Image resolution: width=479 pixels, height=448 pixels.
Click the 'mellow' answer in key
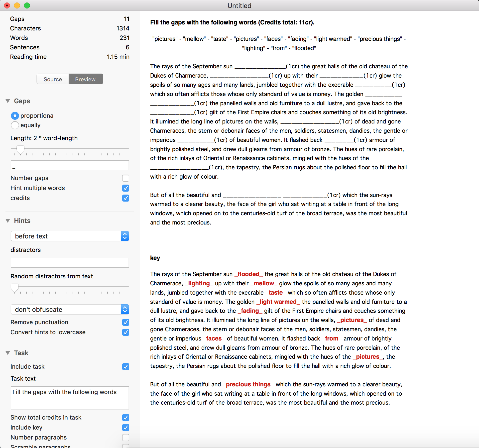point(264,283)
